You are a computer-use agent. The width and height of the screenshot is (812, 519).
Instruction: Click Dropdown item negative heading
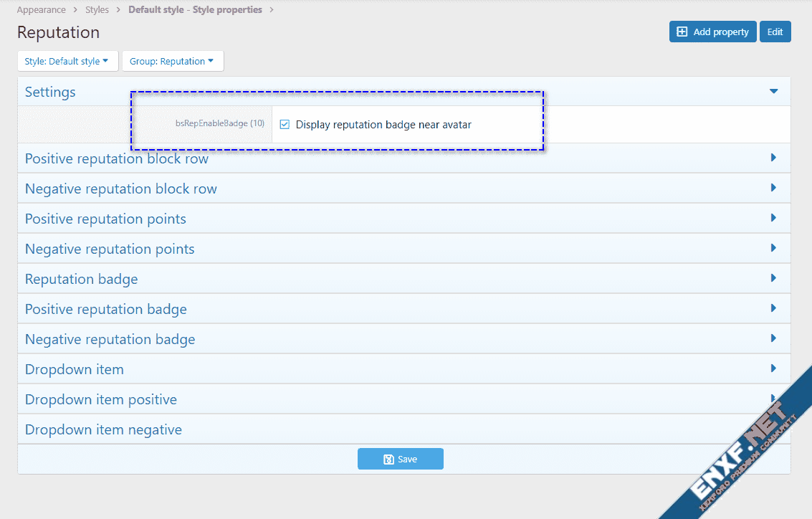[x=103, y=429]
